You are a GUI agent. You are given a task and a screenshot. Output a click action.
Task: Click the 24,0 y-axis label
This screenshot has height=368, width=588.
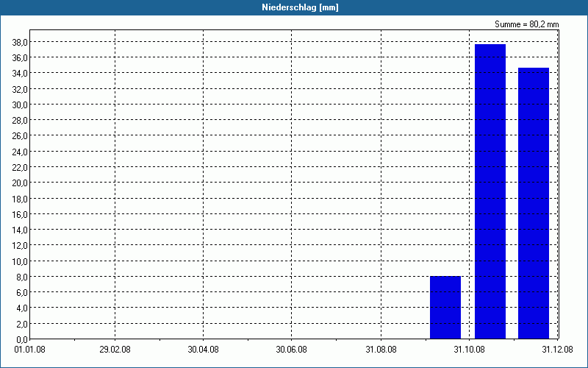(20, 152)
